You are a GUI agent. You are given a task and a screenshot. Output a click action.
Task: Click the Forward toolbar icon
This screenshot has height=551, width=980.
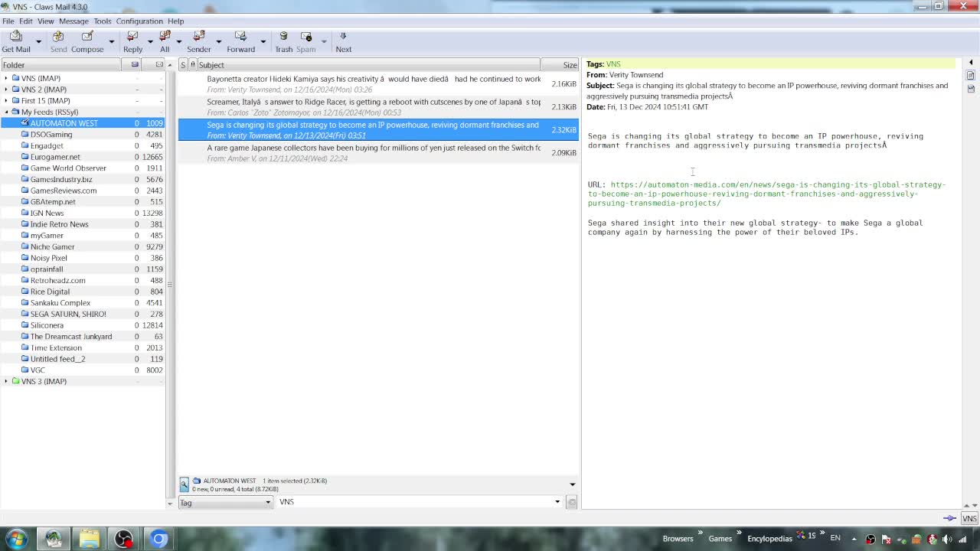point(240,37)
